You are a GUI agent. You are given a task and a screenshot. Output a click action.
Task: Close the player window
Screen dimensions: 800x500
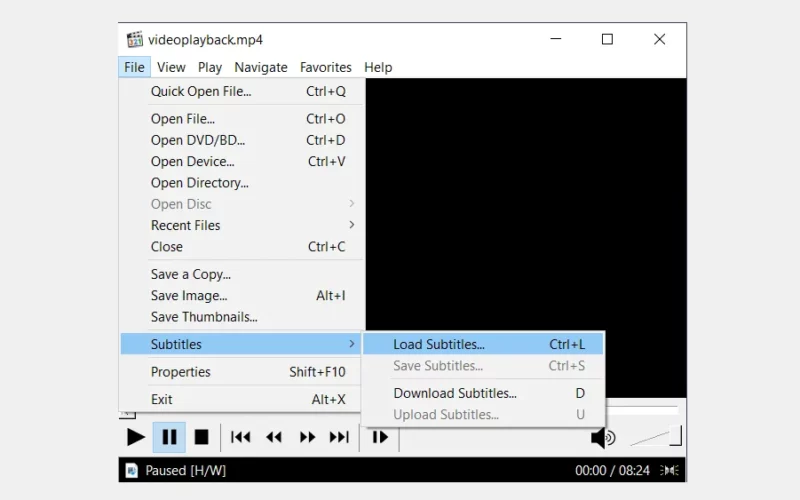pyautogui.click(x=660, y=39)
